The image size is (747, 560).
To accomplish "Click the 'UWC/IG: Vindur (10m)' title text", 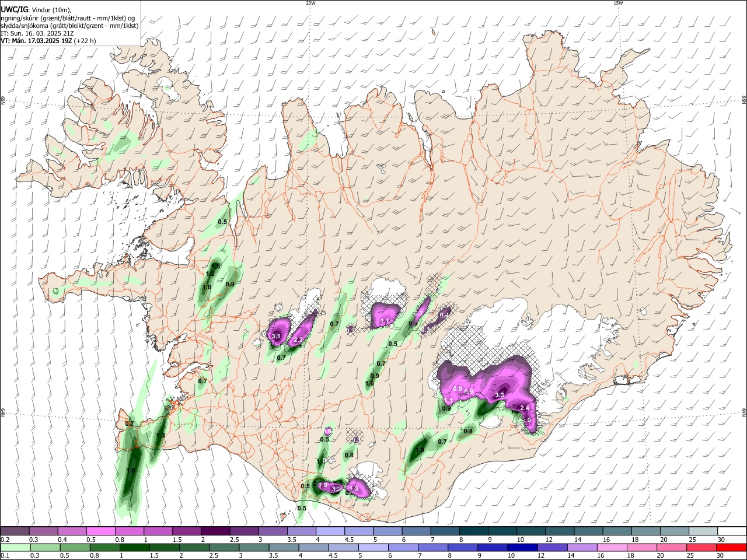I will 36,9.
